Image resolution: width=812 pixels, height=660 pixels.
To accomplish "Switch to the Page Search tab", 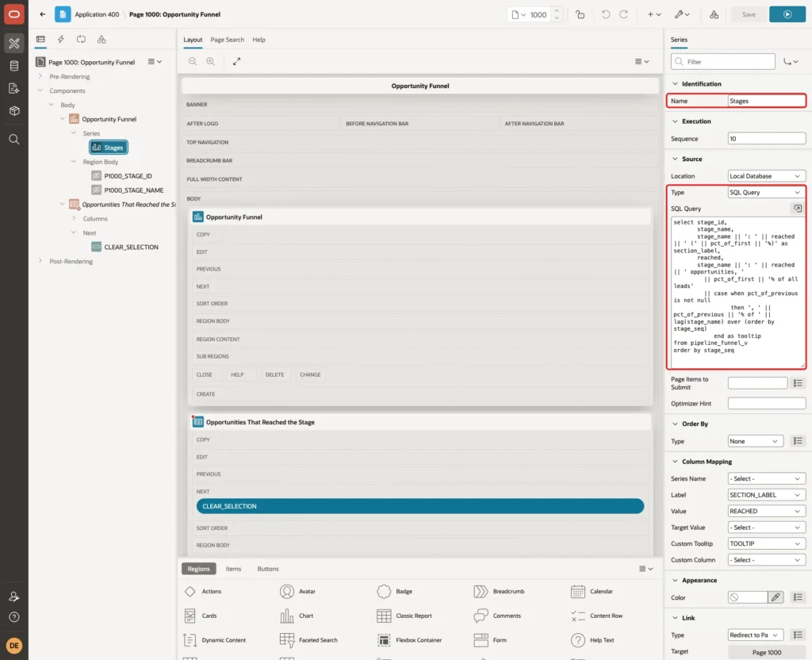I will 227,40.
